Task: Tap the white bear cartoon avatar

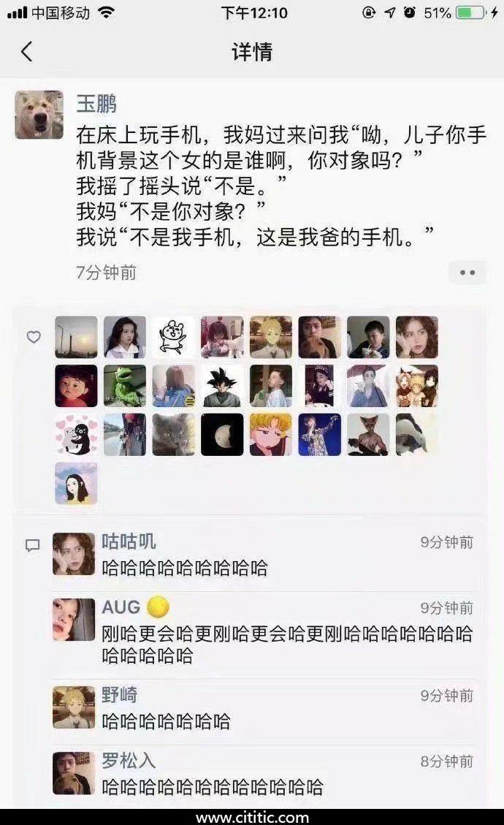Action: pos(174,338)
